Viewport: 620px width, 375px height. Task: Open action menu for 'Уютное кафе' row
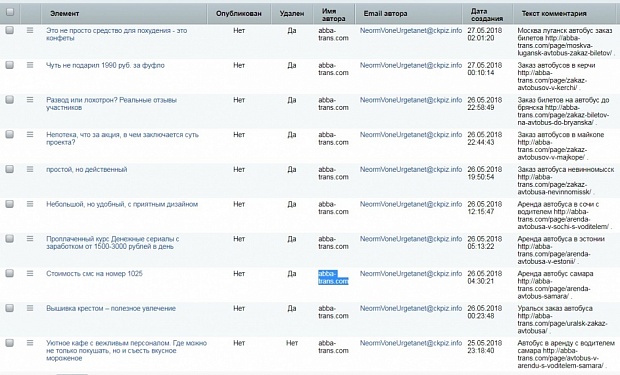point(30,343)
